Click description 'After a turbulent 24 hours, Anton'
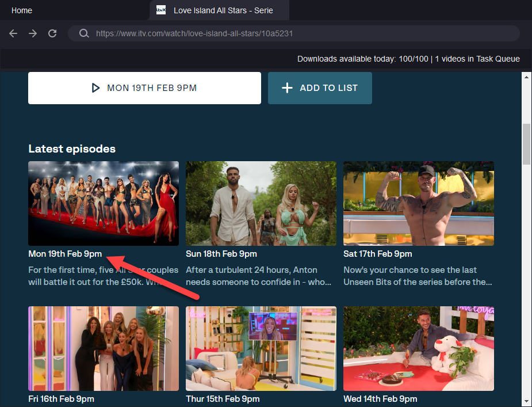 pos(251,270)
